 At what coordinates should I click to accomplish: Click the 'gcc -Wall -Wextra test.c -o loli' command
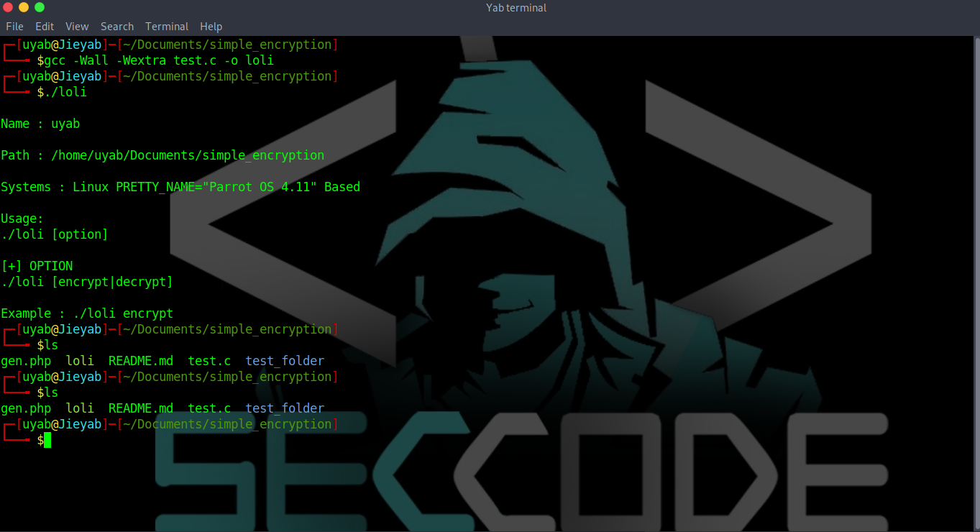159,60
